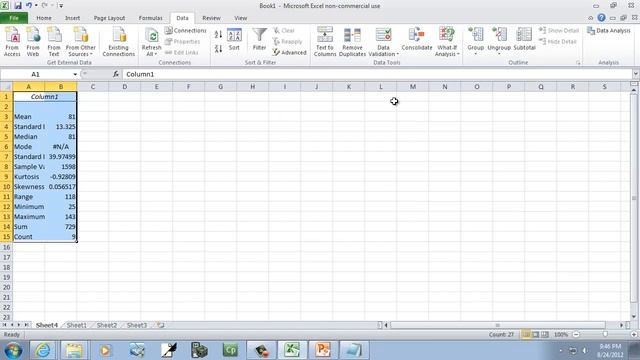Expand the formula bar

[636, 74]
